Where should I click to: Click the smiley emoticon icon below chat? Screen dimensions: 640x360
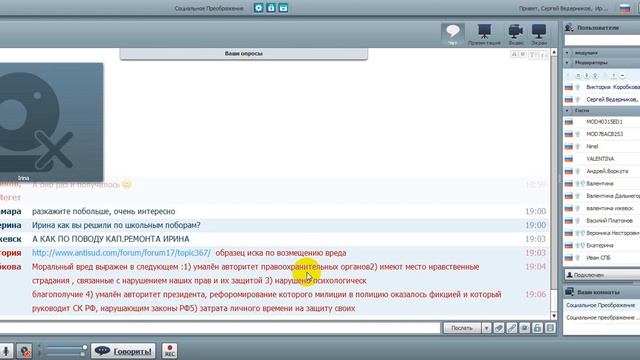pos(524,328)
